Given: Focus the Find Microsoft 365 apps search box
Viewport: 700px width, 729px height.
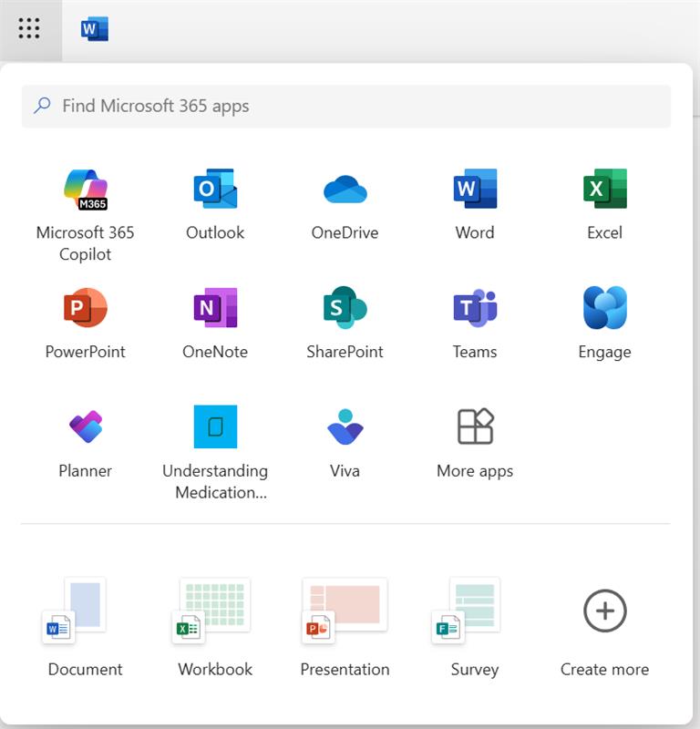Looking at the screenshot, I should pos(346,106).
